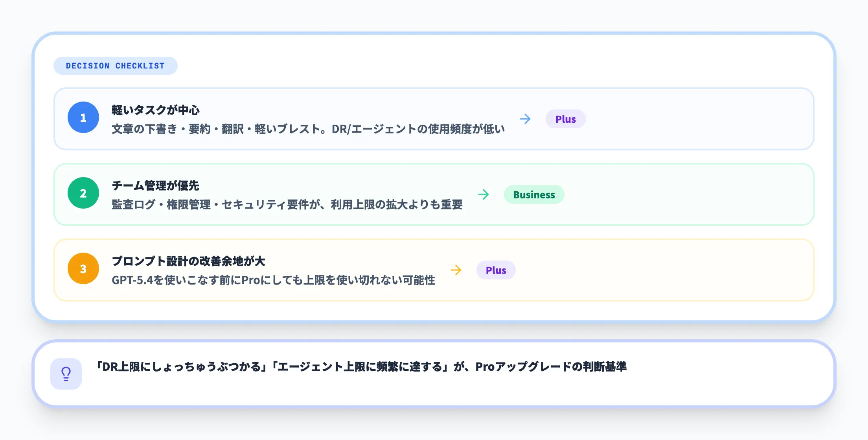Click the heading 軽いタスクが中心
Viewport: 868px width, 440px height.
point(156,110)
